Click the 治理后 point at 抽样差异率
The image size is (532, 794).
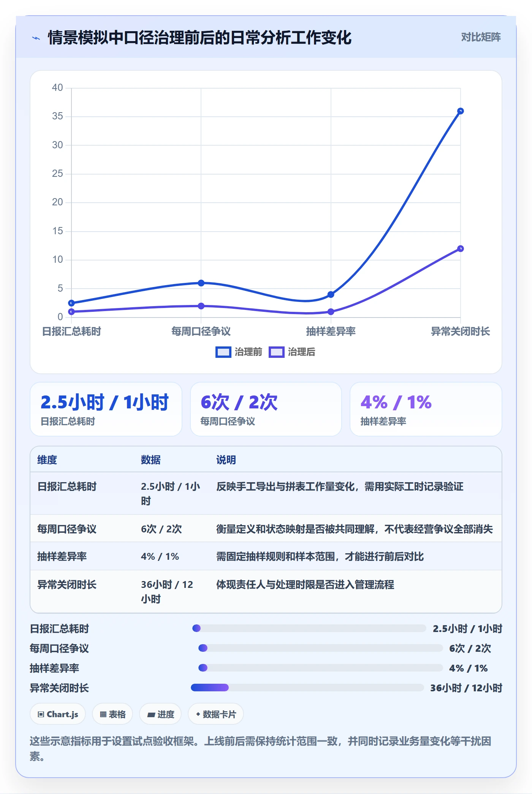pyautogui.click(x=331, y=311)
